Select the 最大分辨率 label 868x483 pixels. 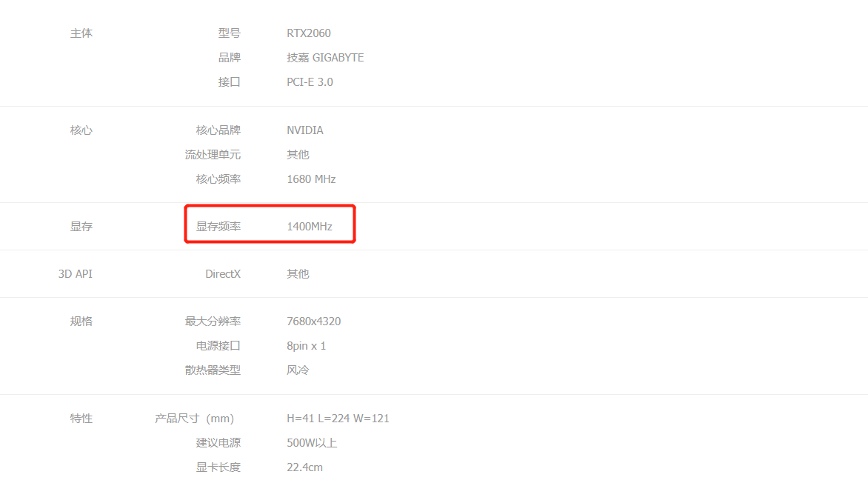pyautogui.click(x=213, y=322)
